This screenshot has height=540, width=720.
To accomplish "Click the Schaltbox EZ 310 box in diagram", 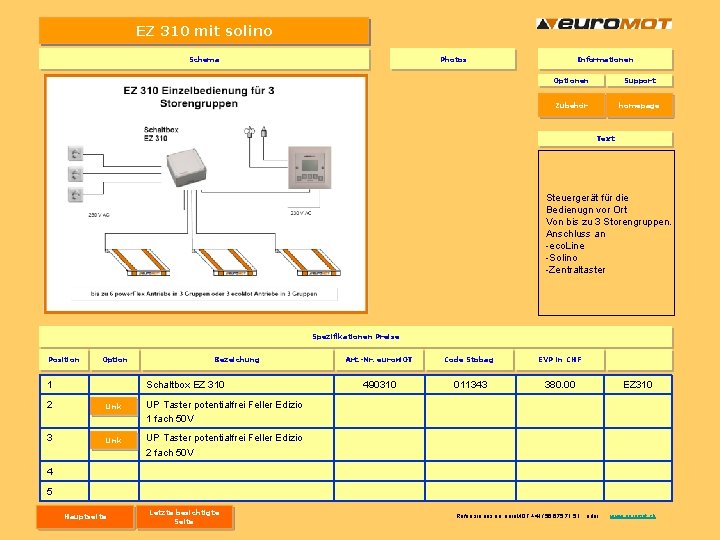I will coord(186,167).
